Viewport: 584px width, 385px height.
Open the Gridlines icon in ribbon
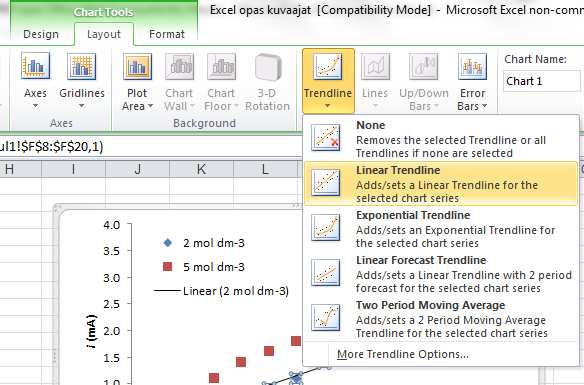point(82,66)
